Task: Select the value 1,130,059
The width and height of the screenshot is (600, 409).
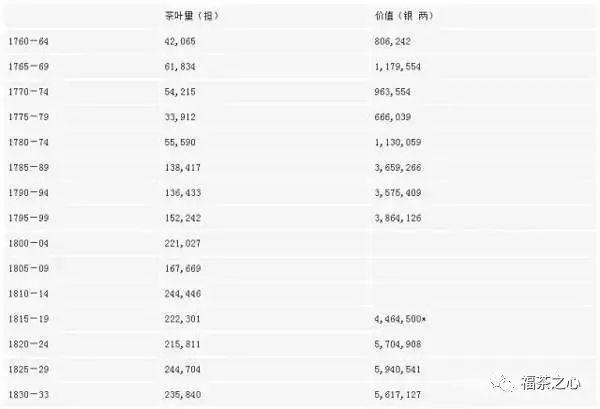Action: pyautogui.click(x=398, y=142)
